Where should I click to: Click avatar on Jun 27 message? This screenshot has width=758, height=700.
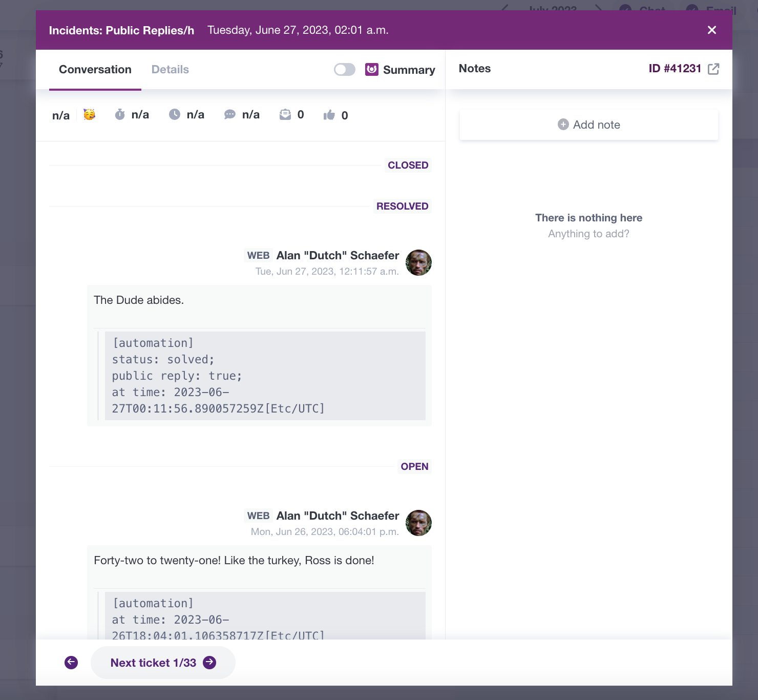click(x=418, y=262)
